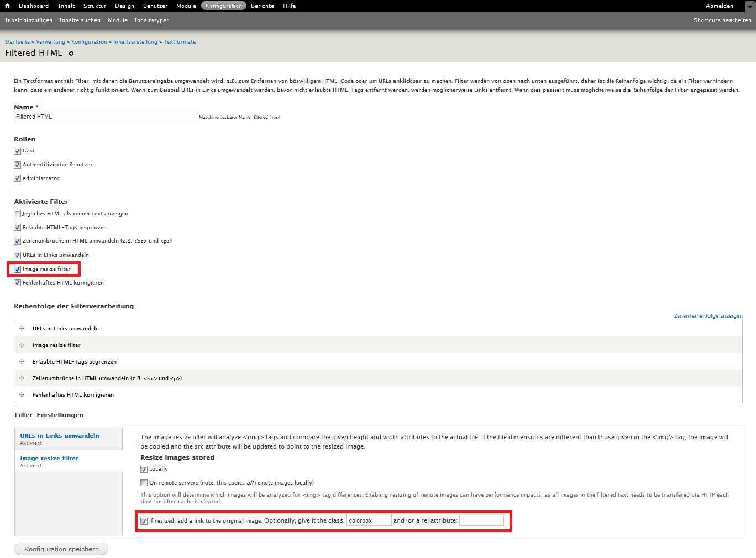This screenshot has width=756, height=558.
Task: Open the Struktur menu item
Action: (95, 6)
